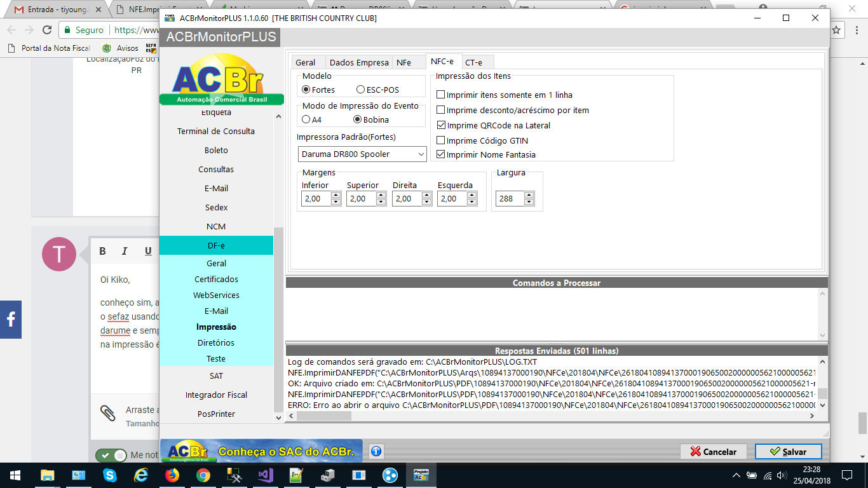Click the user avatar T in Chrome
Screen dimensions: 868x488
[x=58, y=254]
